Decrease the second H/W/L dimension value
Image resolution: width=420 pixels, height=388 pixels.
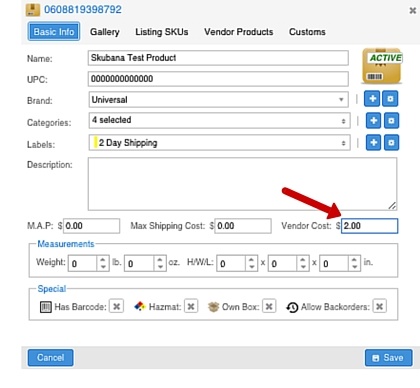[x=303, y=267]
